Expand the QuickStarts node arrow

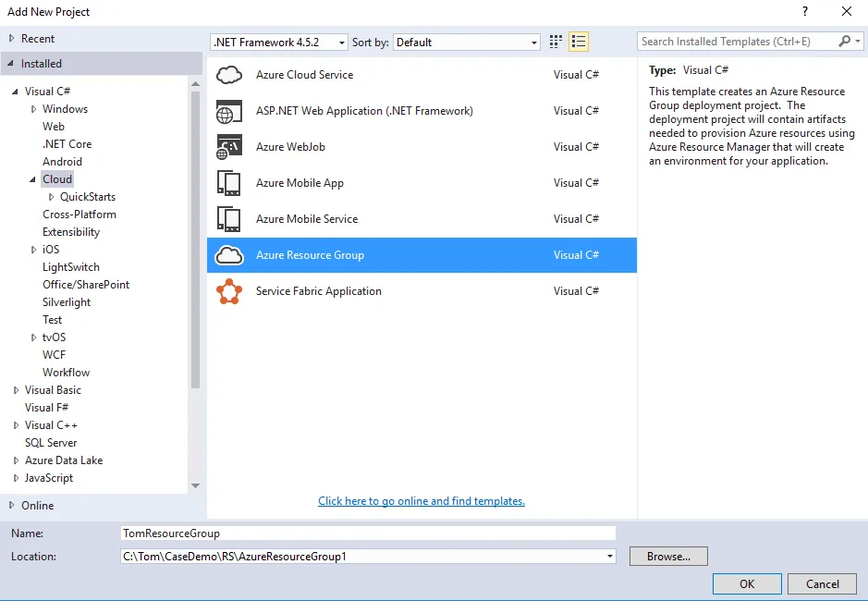[52, 197]
